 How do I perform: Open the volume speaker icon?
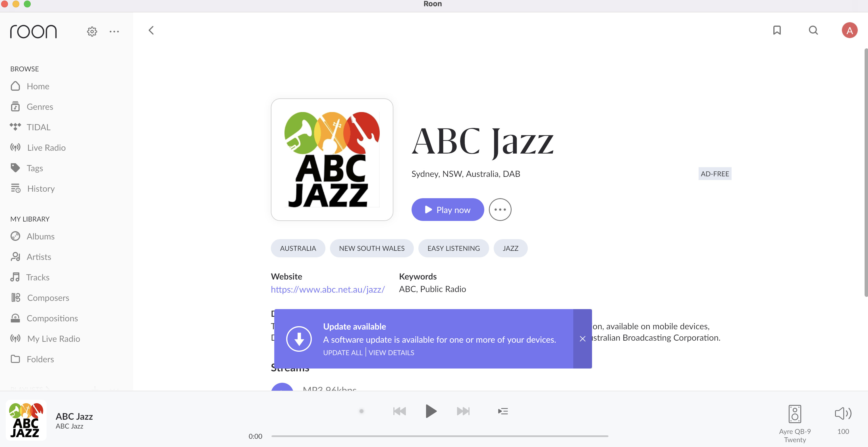[x=843, y=413]
